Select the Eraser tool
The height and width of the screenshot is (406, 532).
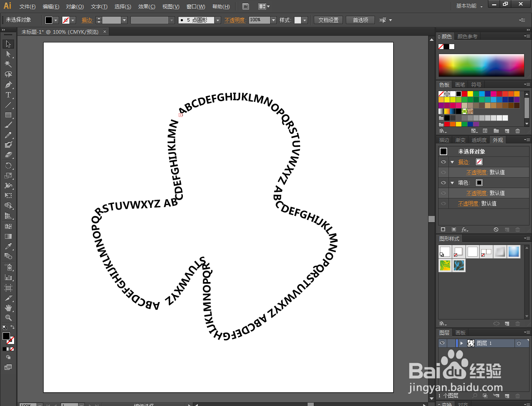click(x=8, y=155)
